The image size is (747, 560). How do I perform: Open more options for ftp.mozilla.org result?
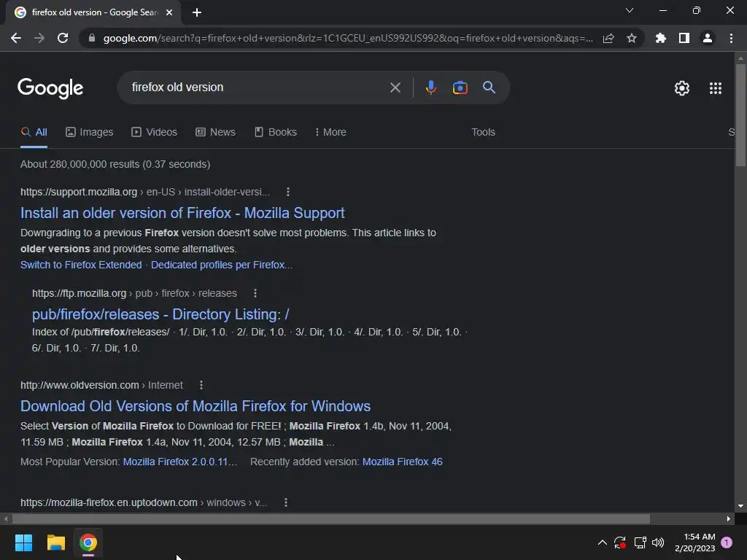click(255, 293)
